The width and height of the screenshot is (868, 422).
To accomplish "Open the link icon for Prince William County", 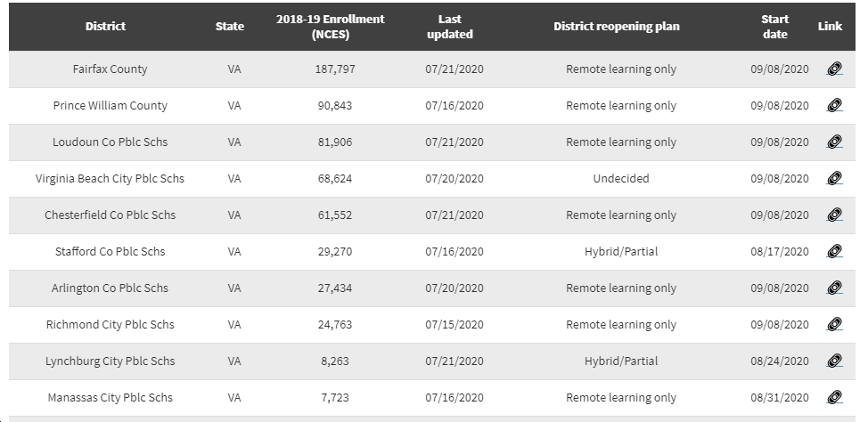I will tap(834, 106).
